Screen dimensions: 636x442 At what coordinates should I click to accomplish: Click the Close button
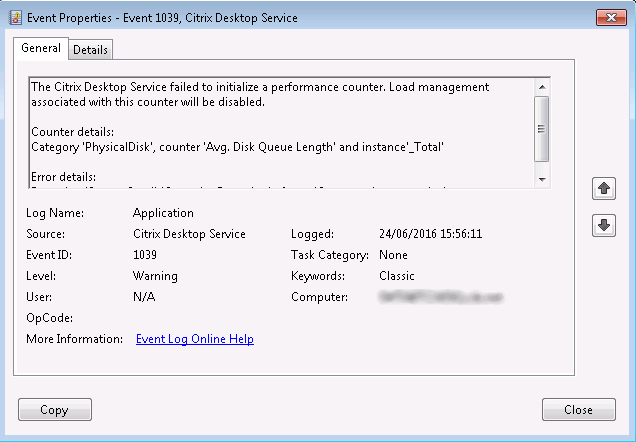(578, 410)
